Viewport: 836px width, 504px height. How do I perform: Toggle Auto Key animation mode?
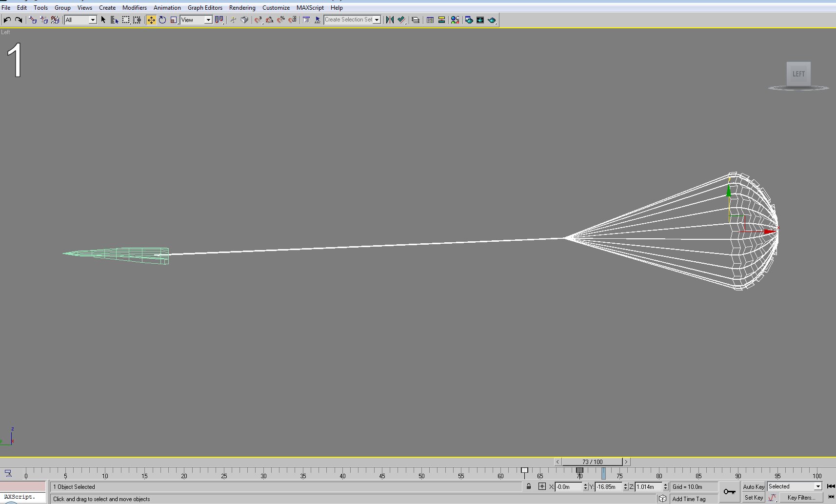(754, 486)
